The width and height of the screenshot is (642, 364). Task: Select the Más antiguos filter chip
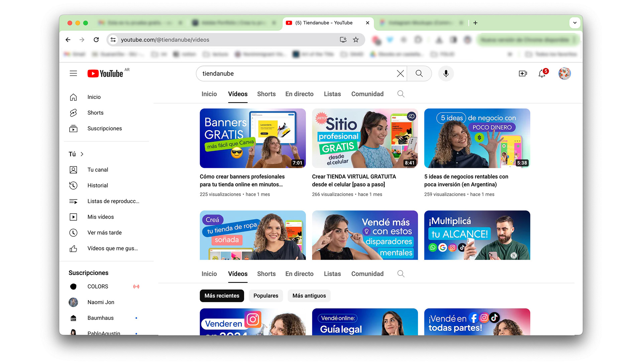coord(309,296)
